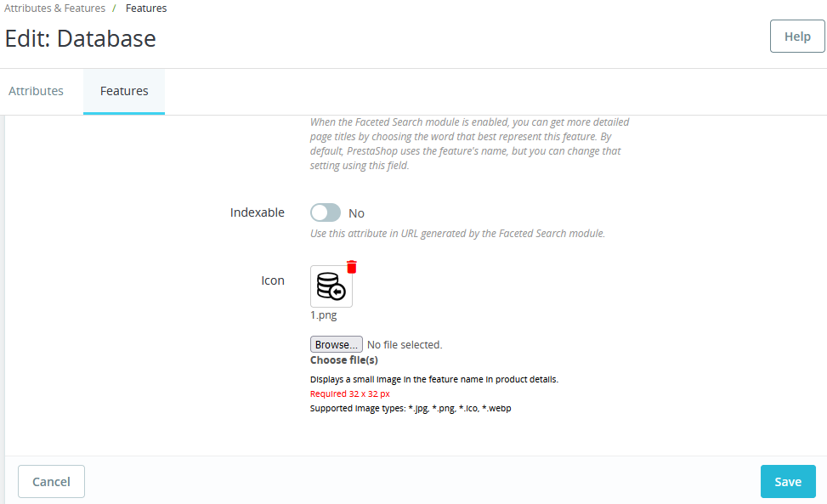This screenshot has height=504, width=827.
Task: Browse for an icon file
Action: (x=336, y=344)
